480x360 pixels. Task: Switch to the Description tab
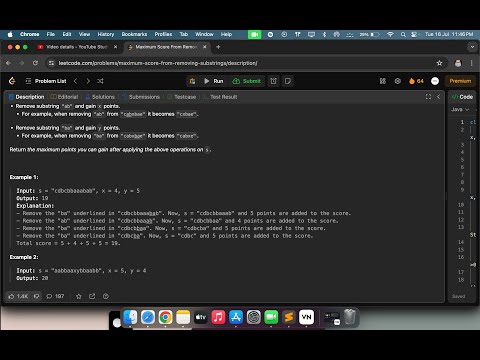tap(27, 97)
